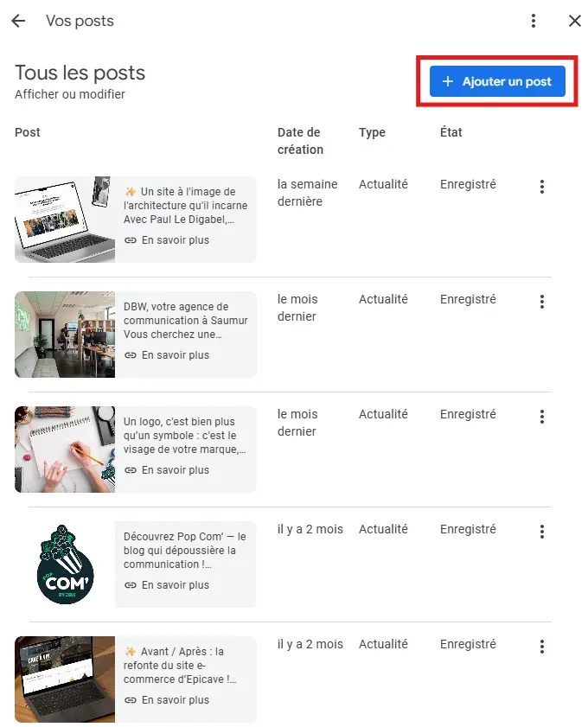Click the Type column header
This screenshot has height=727, width=588.
click(372, 132)
